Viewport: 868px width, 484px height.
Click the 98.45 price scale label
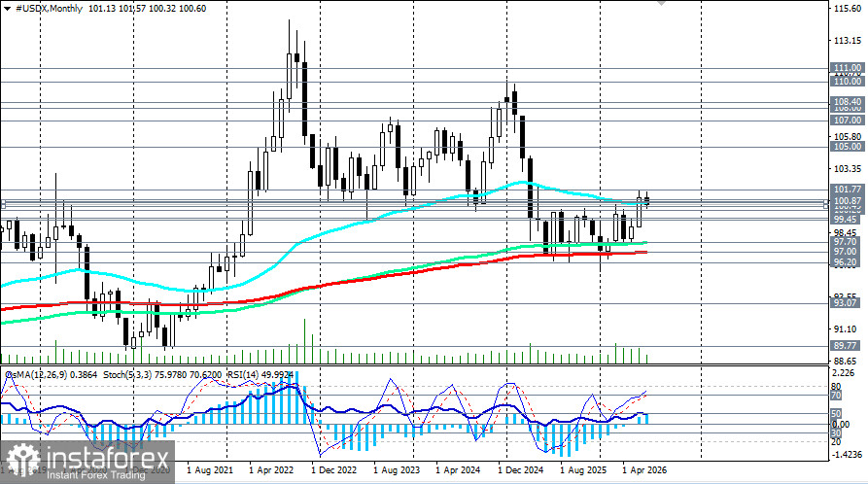point(846,232)
